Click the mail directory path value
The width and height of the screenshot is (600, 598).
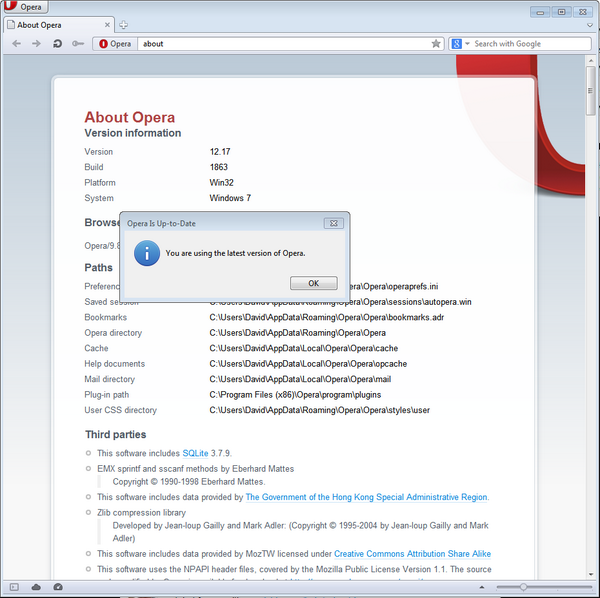click(x=300, y=379)
